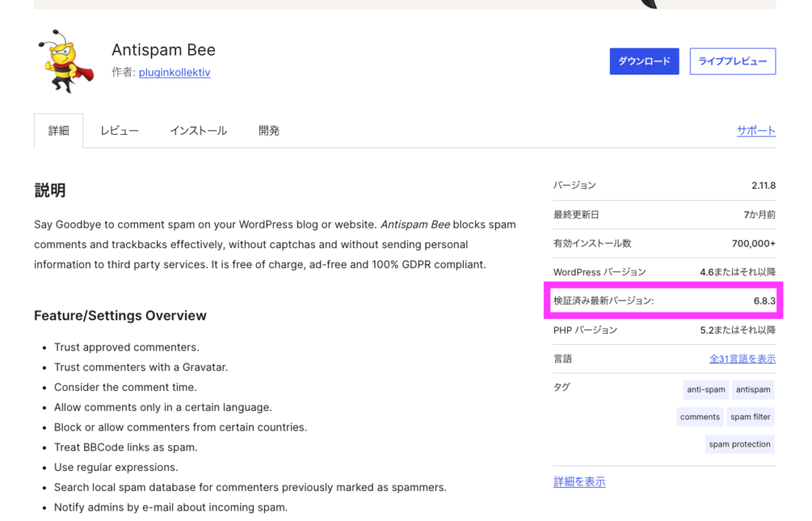Viewport: 812px width, 521px height.
Task: Open the comments tag
Action: point(699,417)
